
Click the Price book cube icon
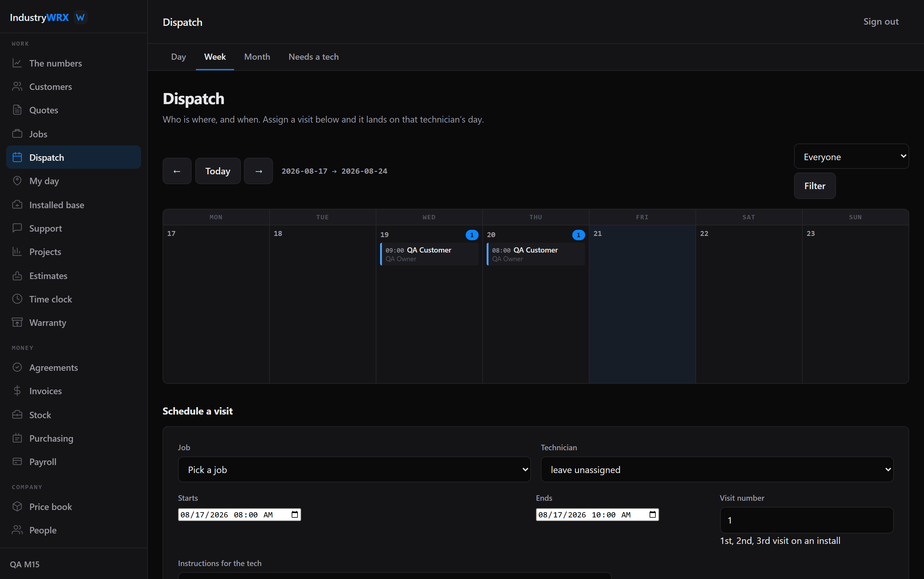[x=17, y=507]
